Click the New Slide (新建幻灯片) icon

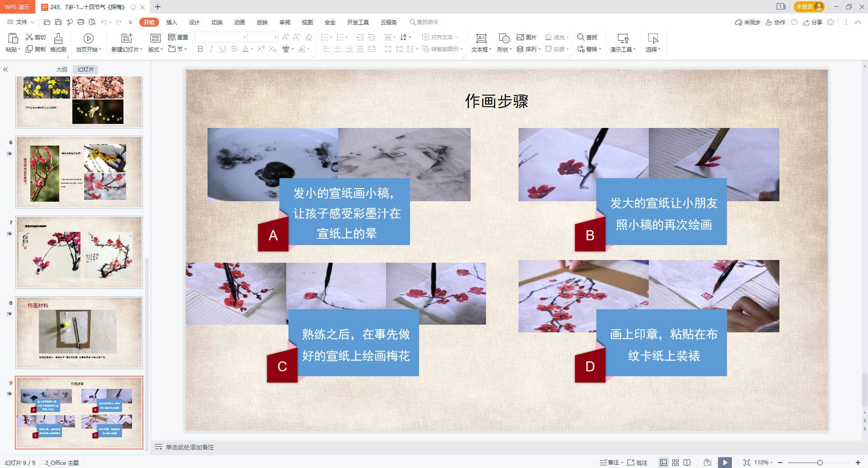coord(127,38)
